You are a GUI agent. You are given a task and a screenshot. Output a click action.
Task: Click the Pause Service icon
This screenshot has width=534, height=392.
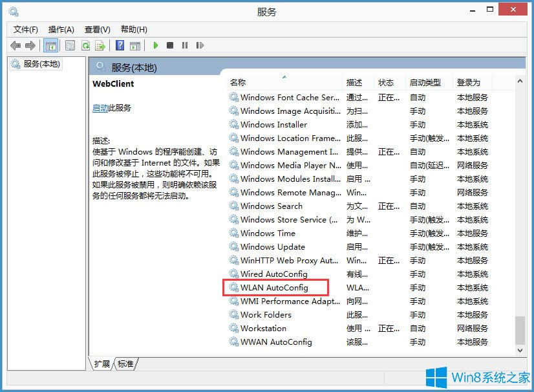point(185,45)
